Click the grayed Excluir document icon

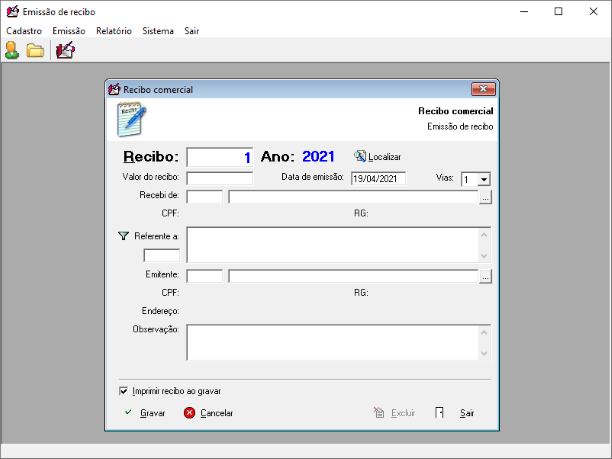click(x=379, y=413)
